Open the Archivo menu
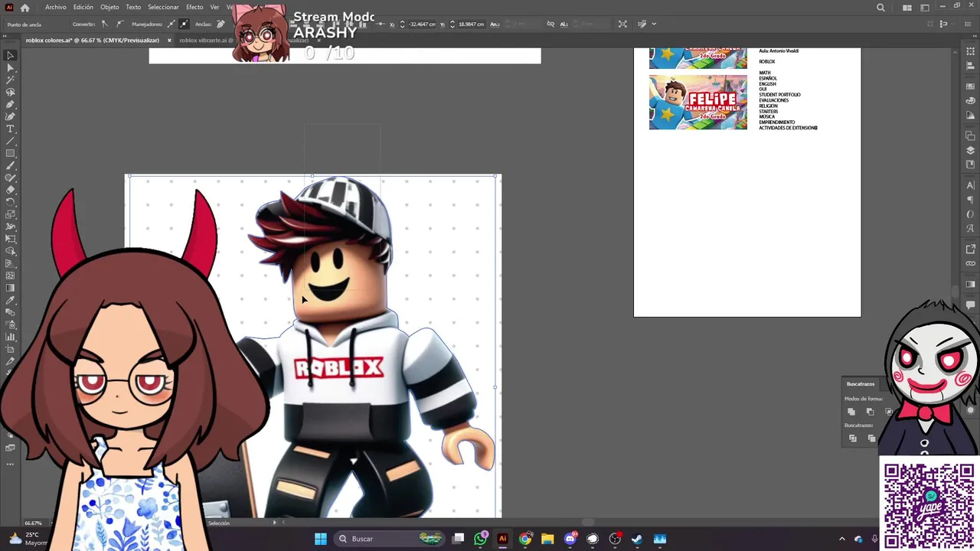This screenshot has width=980, height=551. (56, 7)
